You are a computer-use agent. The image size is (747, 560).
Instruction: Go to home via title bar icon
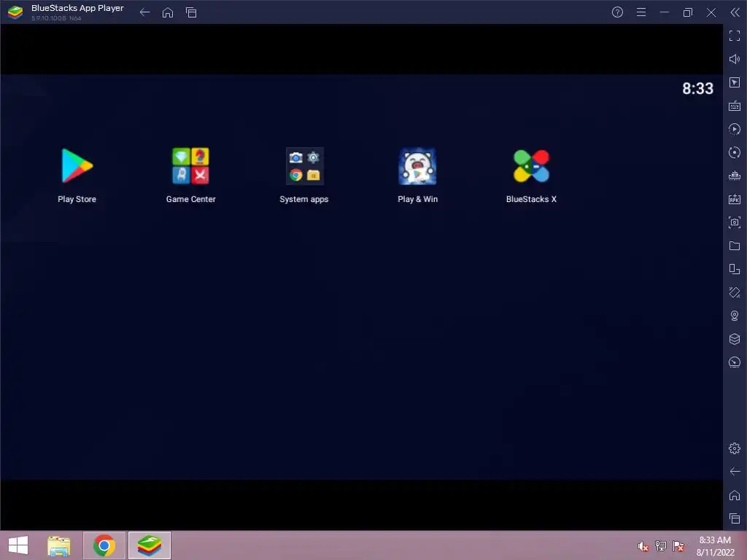tap(168, 12)
